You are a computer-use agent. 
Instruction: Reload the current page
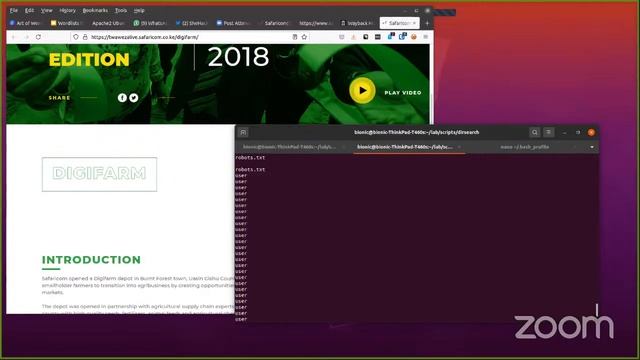point(38,37)
